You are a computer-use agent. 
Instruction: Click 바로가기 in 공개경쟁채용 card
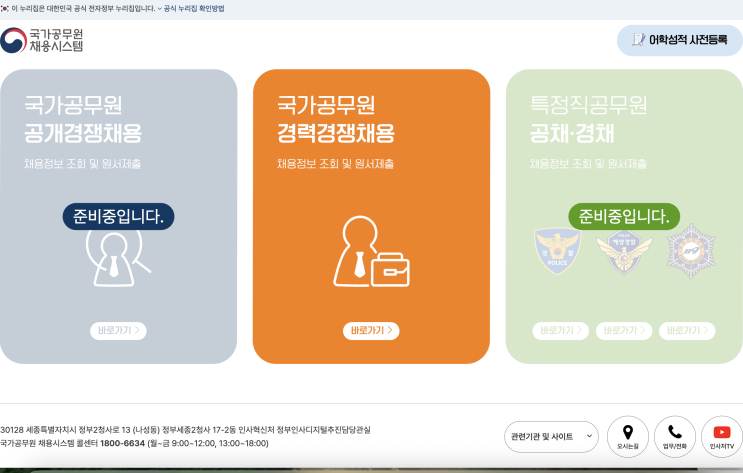118,330
